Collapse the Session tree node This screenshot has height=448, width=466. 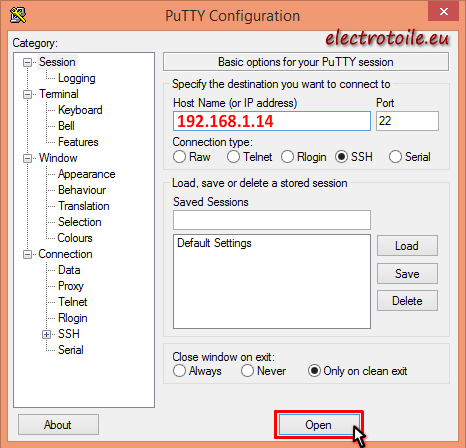(x=27, y=62)
